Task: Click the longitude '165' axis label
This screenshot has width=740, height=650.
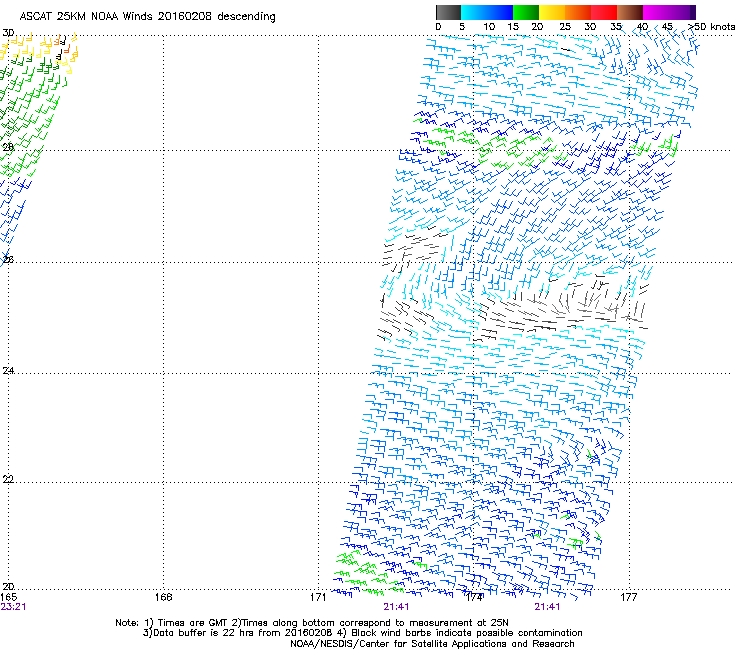Action: click(x=9, y=597)
